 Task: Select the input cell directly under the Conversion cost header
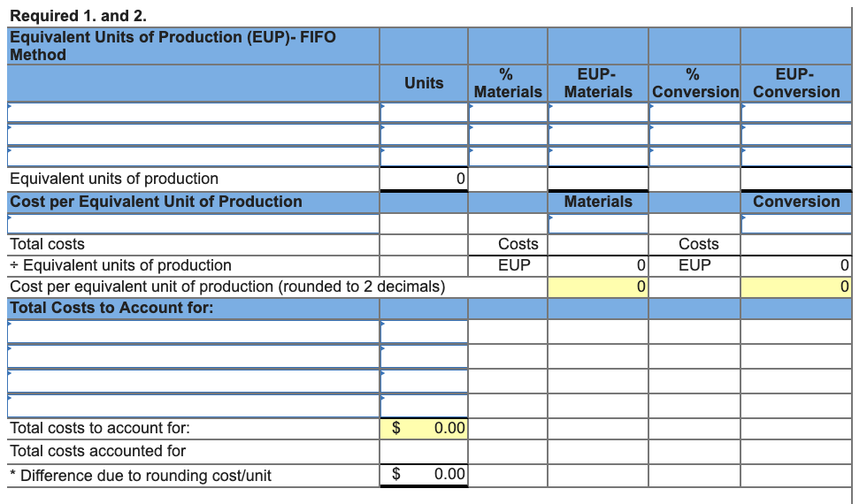coord(797,224)
